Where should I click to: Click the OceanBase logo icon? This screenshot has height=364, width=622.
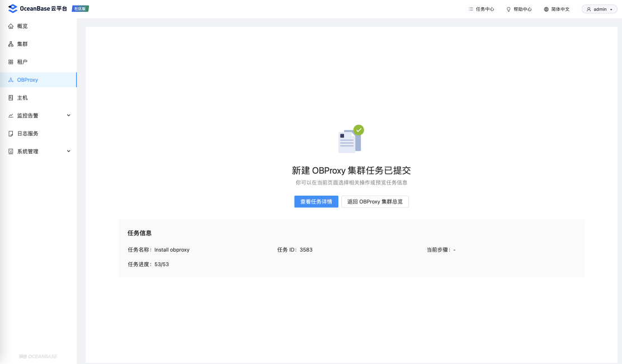coord(13,8)
